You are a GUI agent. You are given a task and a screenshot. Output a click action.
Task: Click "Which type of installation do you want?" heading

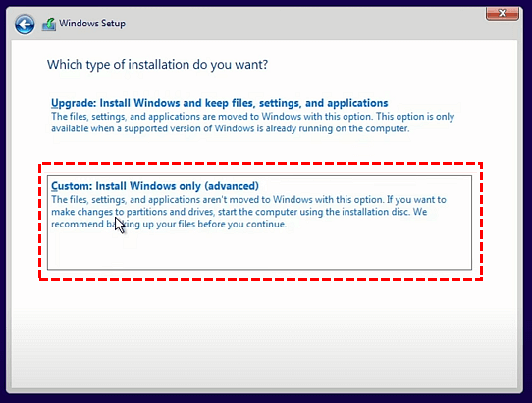click(x=157, y=65)
